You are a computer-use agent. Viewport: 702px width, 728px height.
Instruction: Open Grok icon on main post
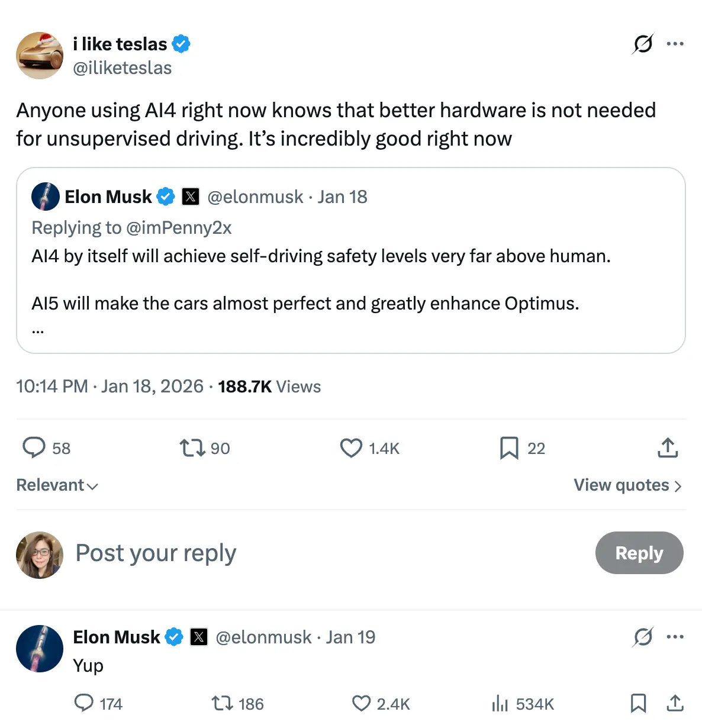pos(643,44)
